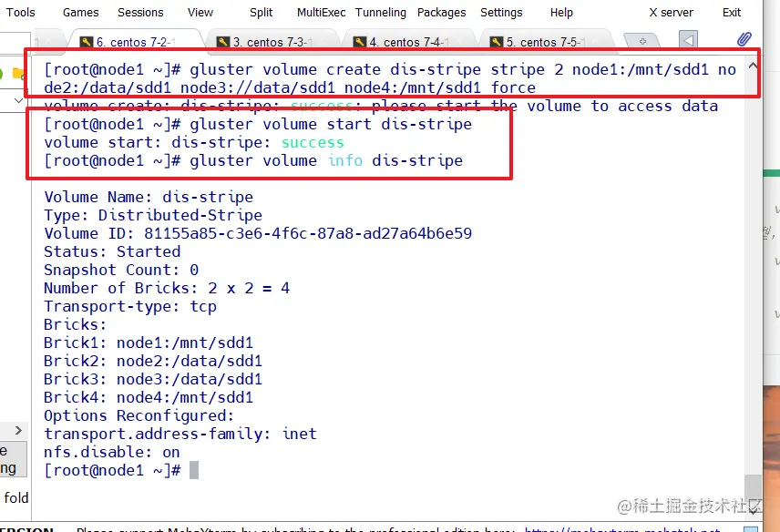
Task: Click the terminal scroll up arrow
Action: pos(754,66)
